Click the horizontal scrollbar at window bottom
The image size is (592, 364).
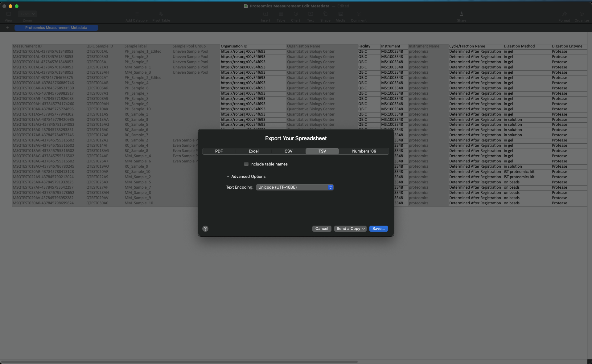tap(179, 362)
